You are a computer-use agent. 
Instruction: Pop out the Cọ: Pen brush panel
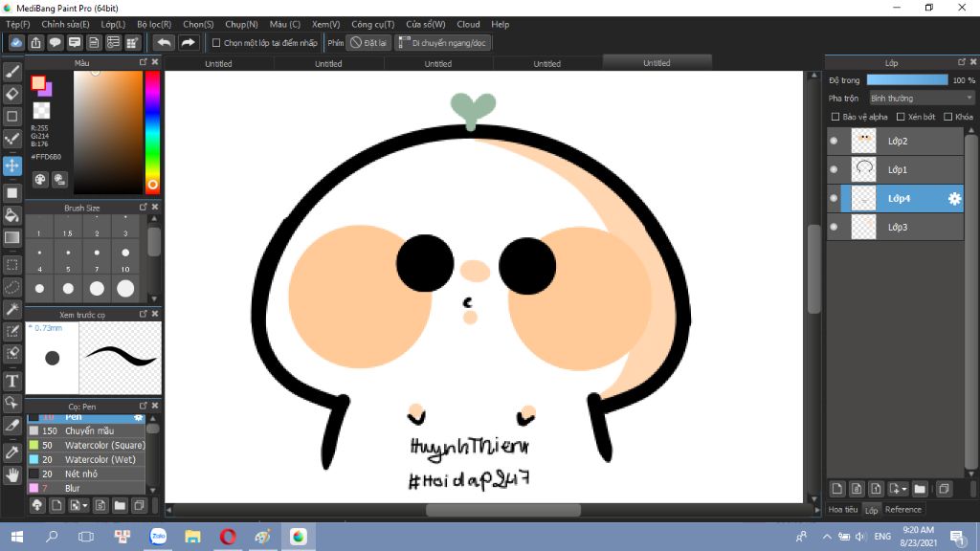tap(144, 406)
